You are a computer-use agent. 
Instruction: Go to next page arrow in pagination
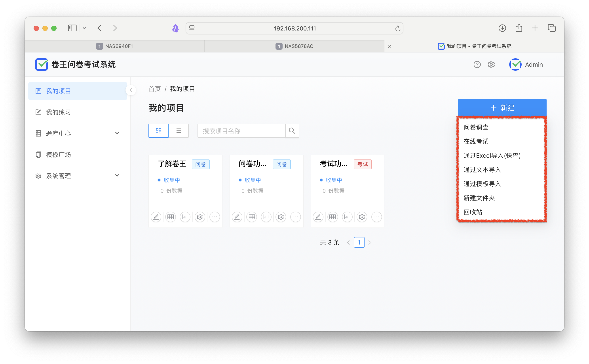tap(370, 243)
